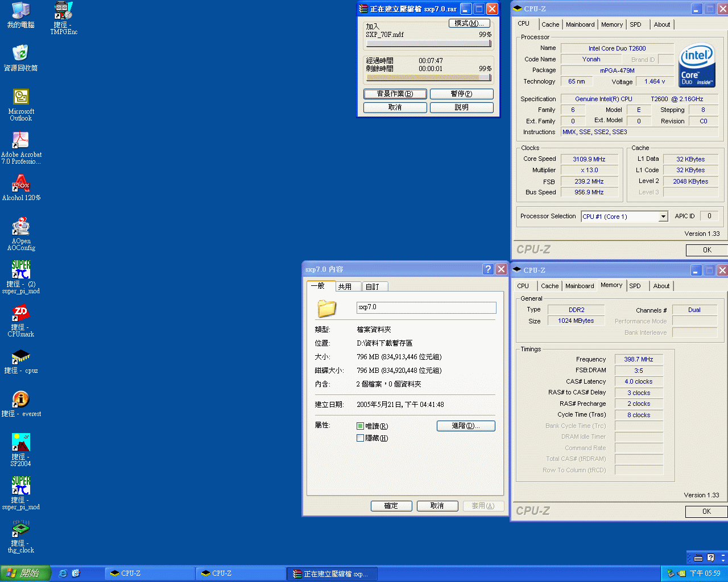This screenshot has width=728, height=582.
Task: Expand the Processor Selection dropdown
Action: point(663,217)
